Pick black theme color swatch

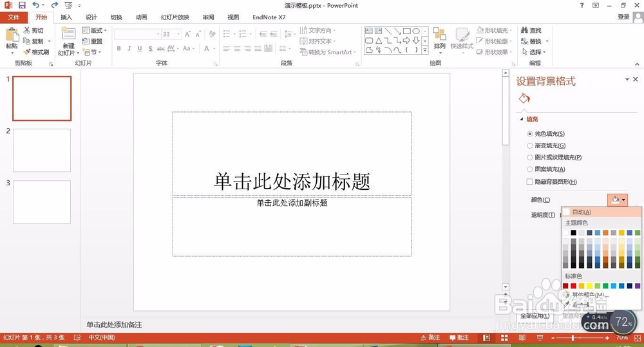(x=573, y=232)
